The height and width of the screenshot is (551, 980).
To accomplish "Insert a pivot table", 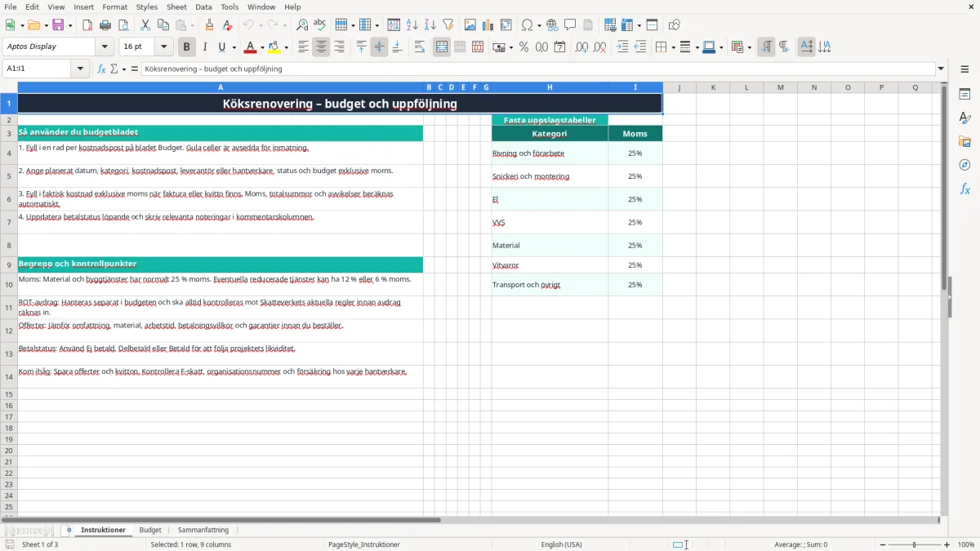I will (506, 25).
